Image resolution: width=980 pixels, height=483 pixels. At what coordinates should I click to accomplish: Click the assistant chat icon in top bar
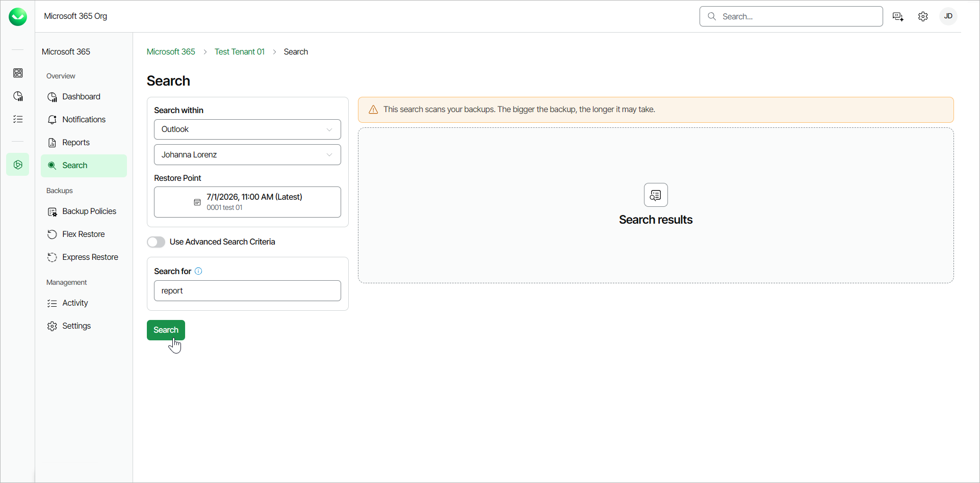[x=898, y=16]
